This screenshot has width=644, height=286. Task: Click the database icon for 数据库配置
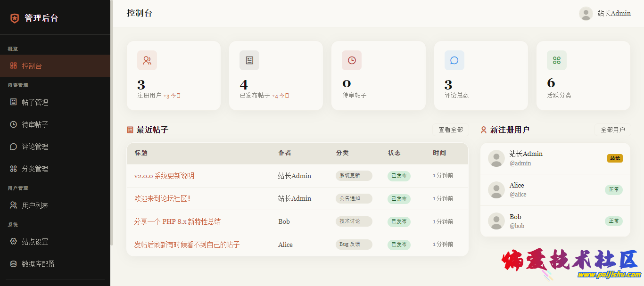(14, 264)
